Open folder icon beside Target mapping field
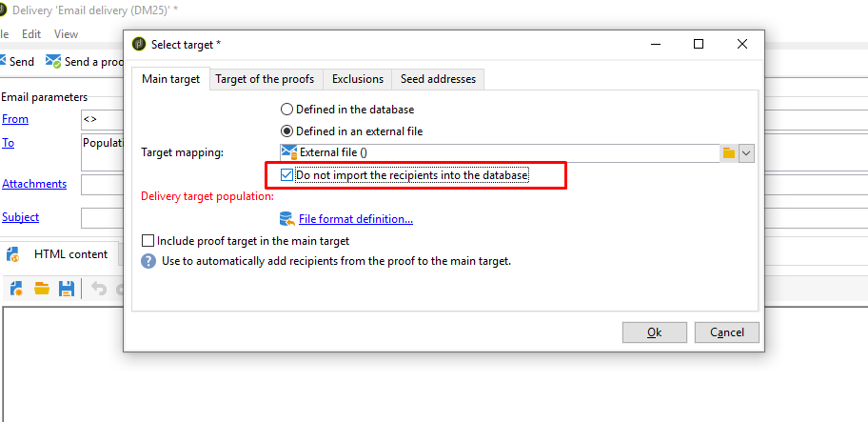Screen dimensions: 868x422 pos(729,152)
